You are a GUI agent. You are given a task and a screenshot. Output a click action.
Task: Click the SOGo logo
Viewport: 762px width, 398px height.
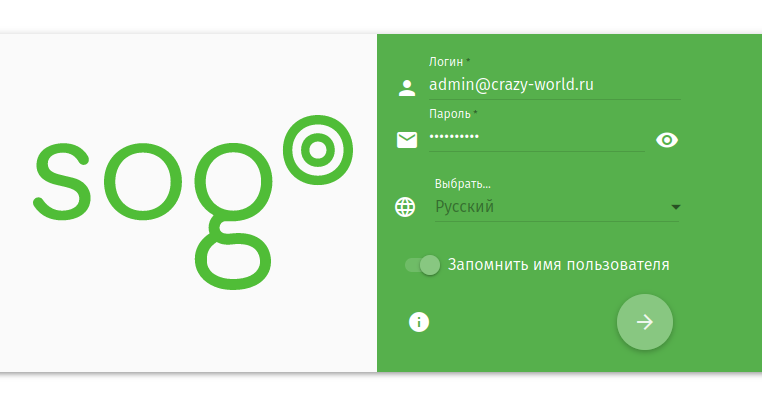[x=193, y=202]
